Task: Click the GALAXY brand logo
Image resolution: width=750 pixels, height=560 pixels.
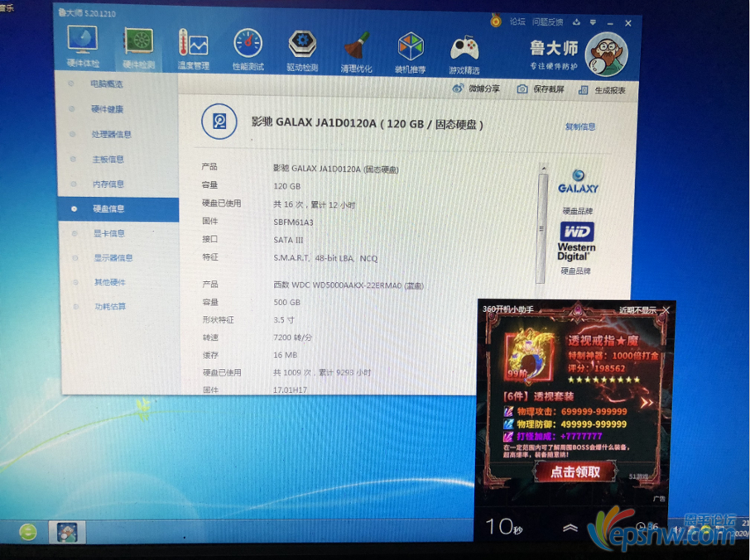Action: [x=578, y=182]
